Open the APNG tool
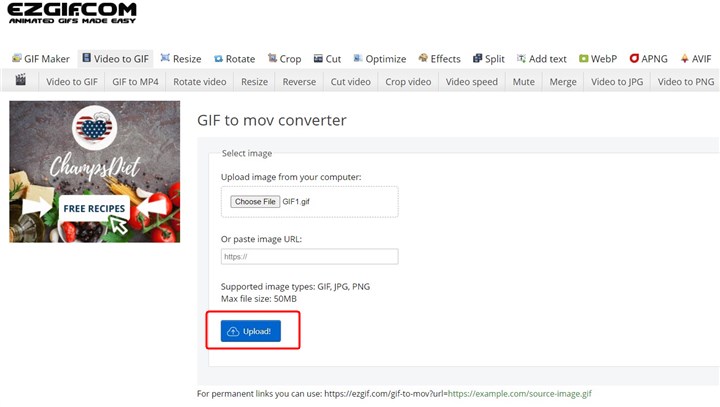Screen dimensions: 720x407 (648, 59)
